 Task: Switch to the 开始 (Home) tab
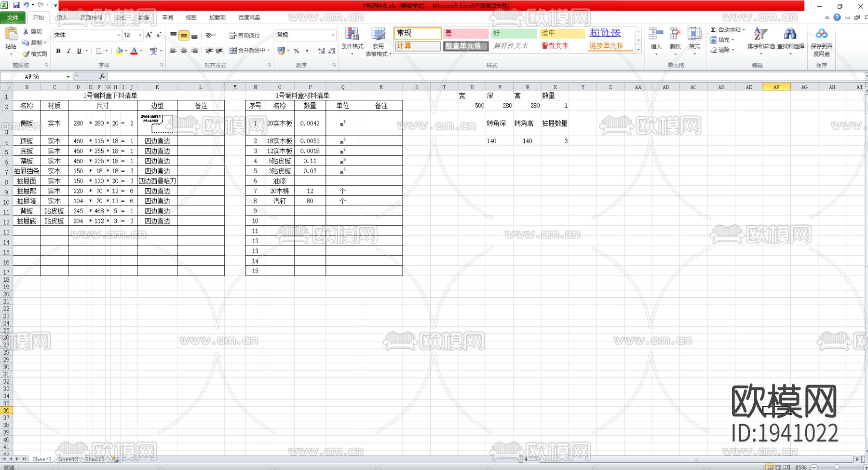[39, 17]
